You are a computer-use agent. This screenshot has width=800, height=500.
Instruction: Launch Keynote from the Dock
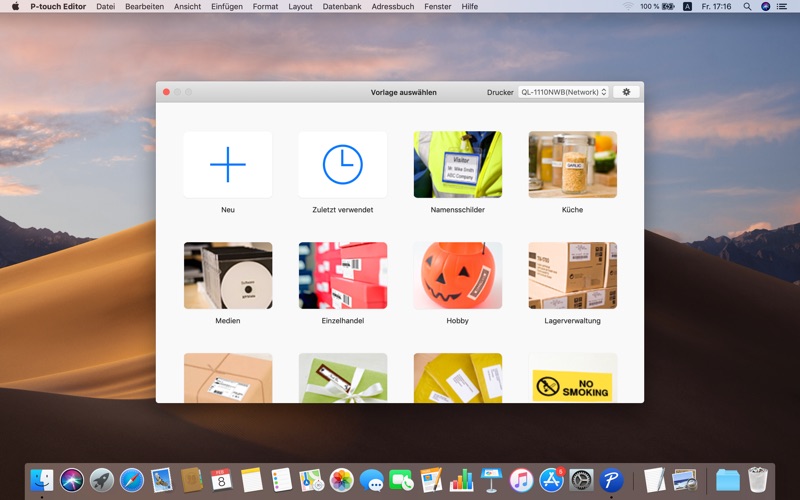click(x=491, y=480)
